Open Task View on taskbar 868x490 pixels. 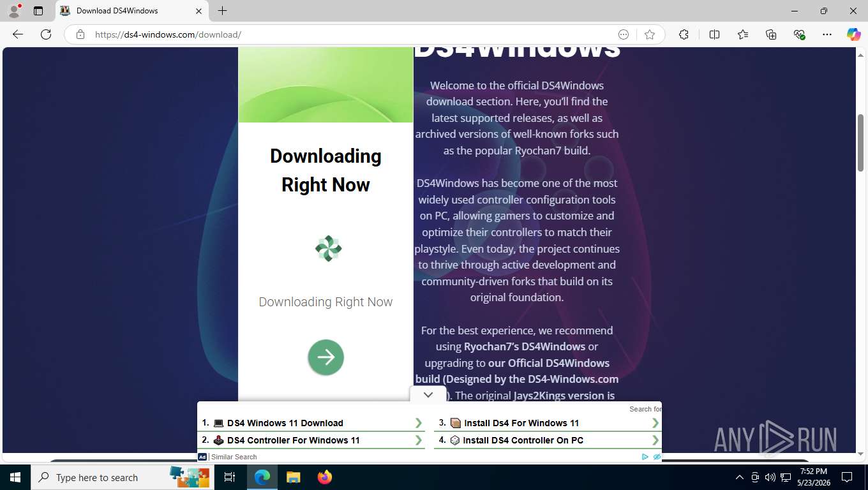point(230,477)
